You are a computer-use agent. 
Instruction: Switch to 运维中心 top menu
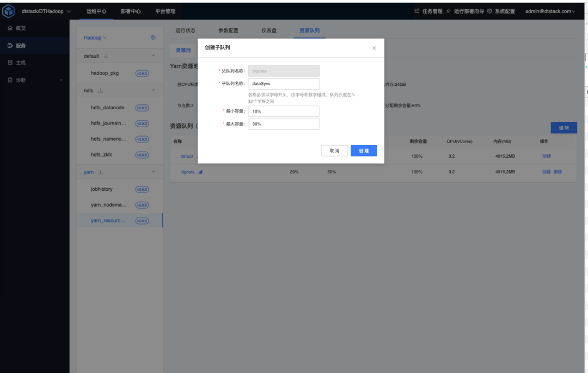pos(96,11)
